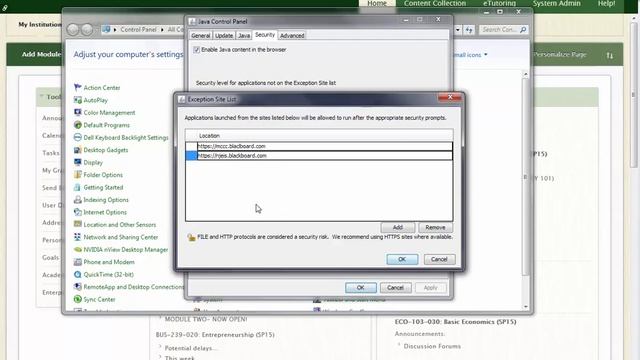Toggle Enable Java content in the browser

[196, 50]
